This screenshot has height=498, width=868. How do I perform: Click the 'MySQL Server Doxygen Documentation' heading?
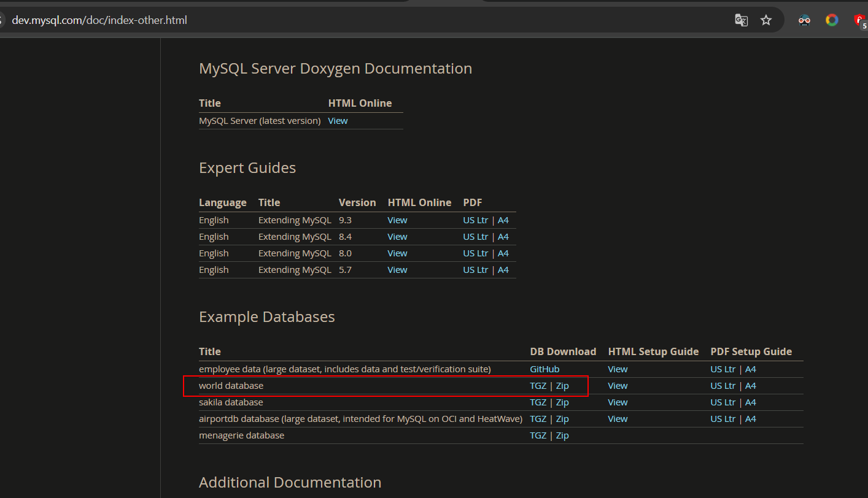click(336, 69)
